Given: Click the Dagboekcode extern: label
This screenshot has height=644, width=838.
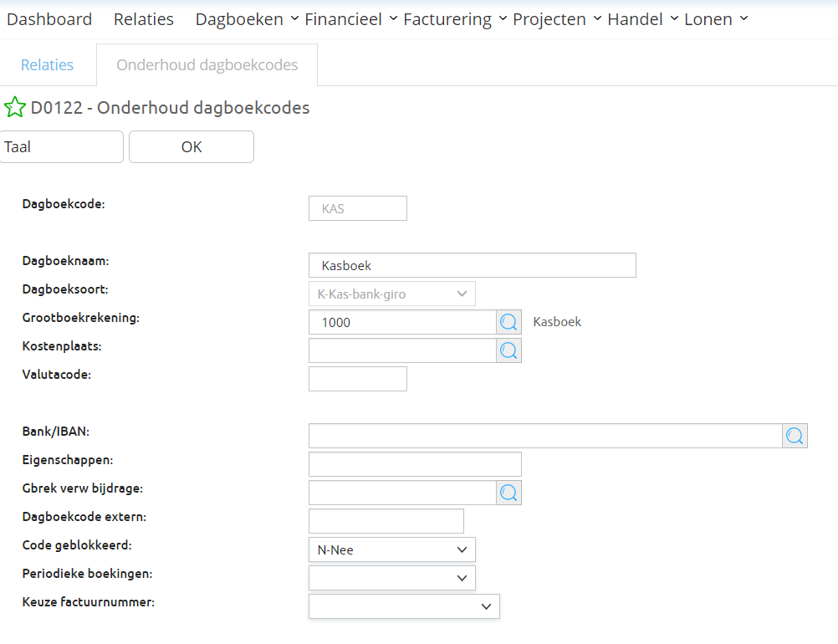Looking at the screenshot, I should 84,516.
